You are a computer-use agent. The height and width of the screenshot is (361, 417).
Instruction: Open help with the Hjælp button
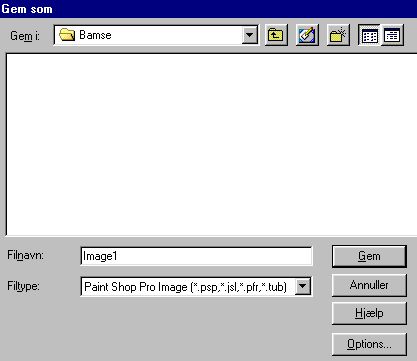coord(369,313)
